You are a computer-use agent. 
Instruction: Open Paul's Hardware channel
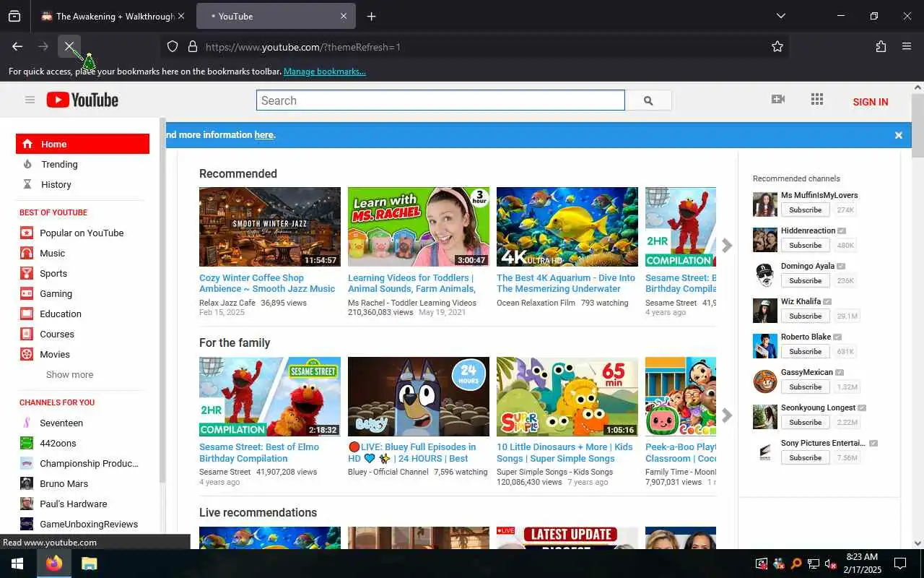[x=73, y=504]
